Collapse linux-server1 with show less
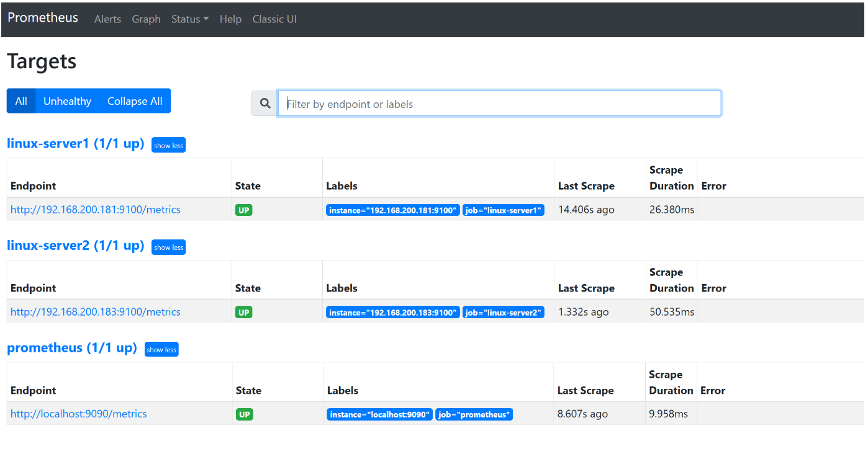Screen dimensions: 868x459 (169, 145)
